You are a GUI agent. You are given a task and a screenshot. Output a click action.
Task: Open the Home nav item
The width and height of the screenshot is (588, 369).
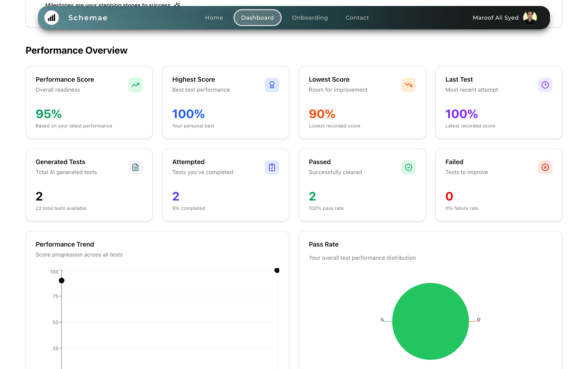coord(214,18)
